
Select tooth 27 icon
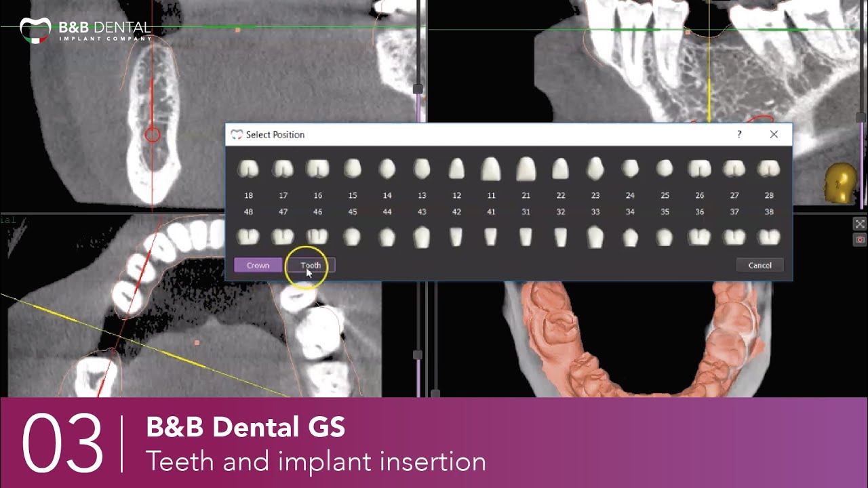coord(734,169)
